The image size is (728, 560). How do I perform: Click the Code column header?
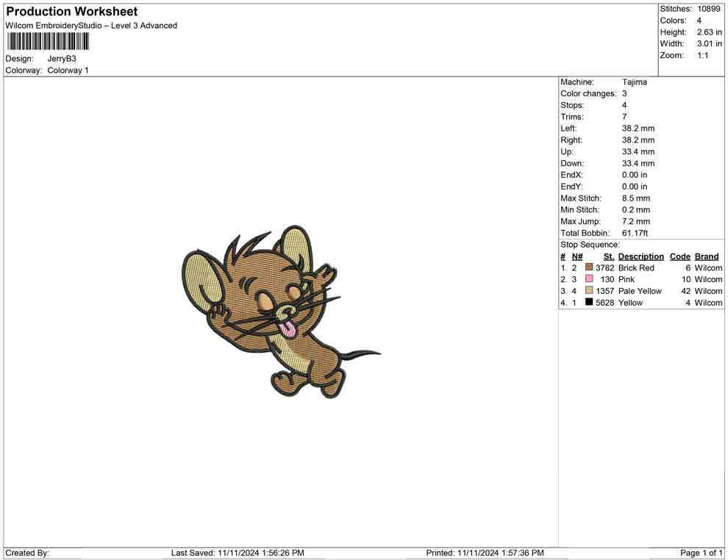(679, 256)
